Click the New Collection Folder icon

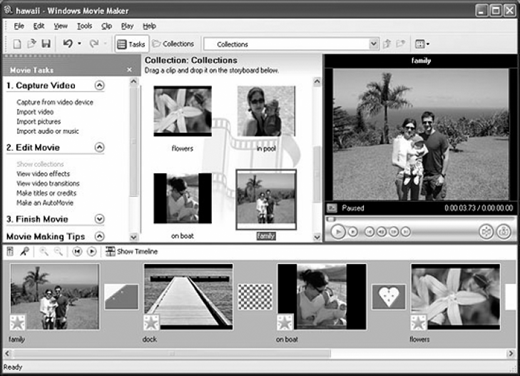tap(400, 44)
